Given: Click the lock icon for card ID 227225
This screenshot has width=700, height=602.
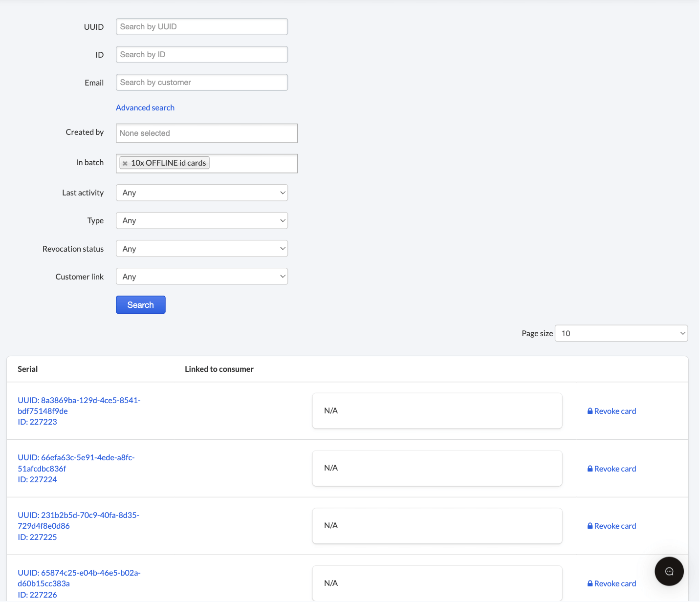Looking at the screenshot, I should [x=590, y=525].
